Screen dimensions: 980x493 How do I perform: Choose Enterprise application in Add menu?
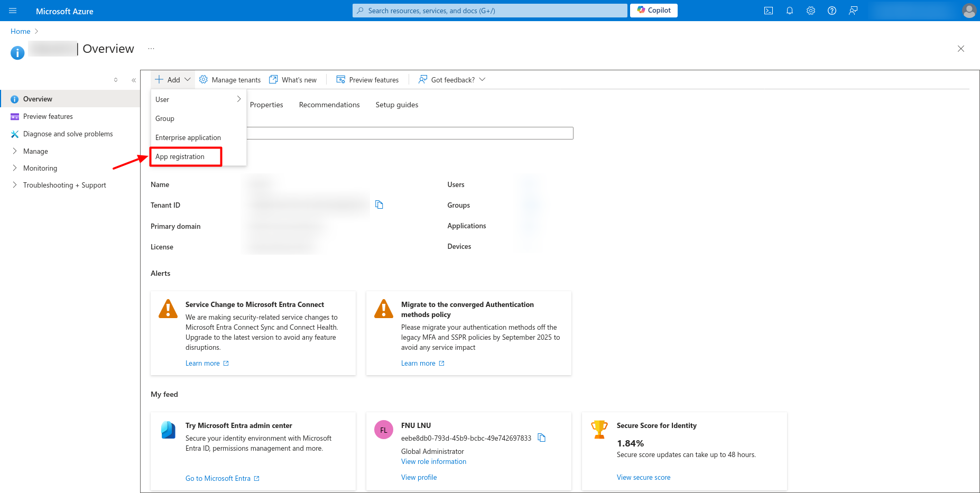188,137
